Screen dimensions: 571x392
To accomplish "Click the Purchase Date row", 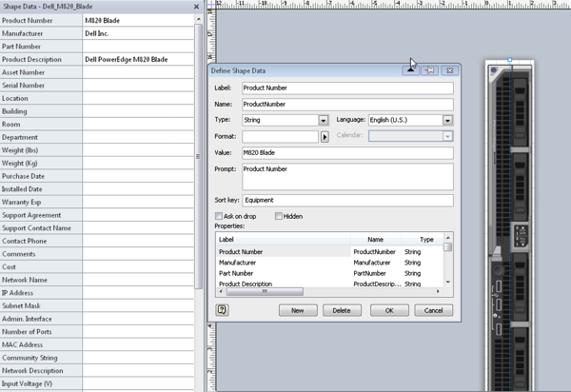I will click(97, 176).
